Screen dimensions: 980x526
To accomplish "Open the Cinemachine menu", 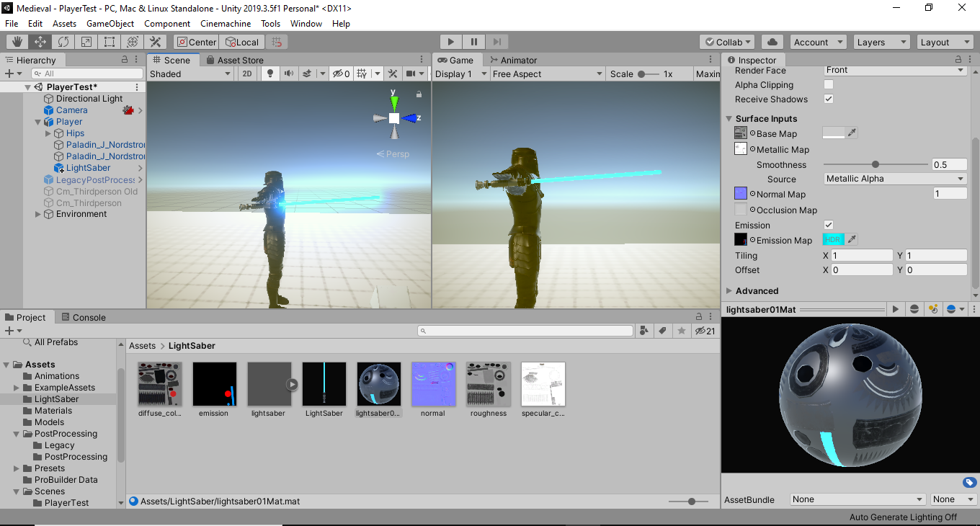I will click(226, 23).
